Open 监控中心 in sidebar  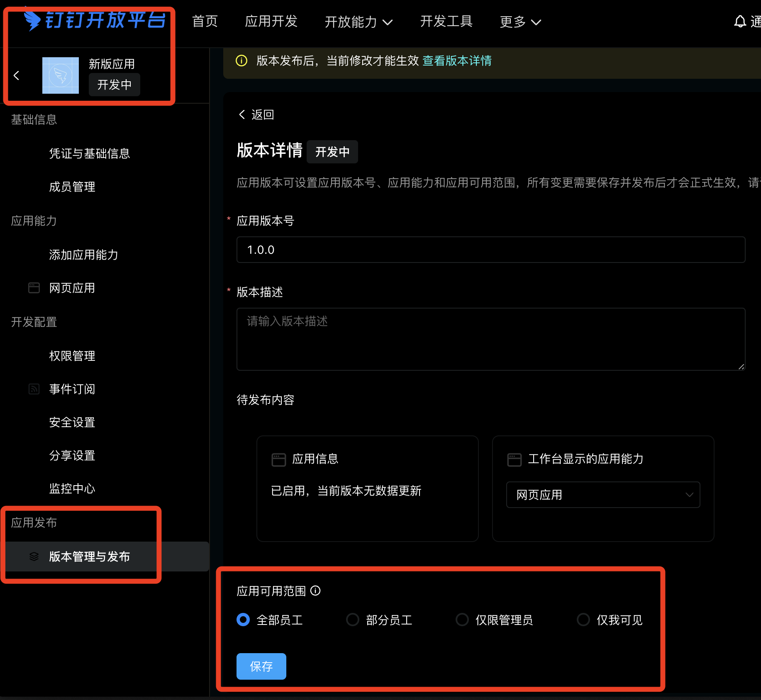(x=72, y=489)
